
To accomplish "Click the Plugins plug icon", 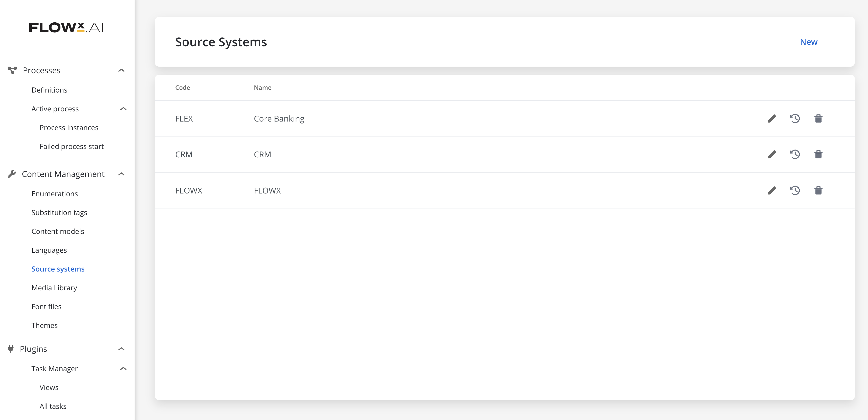I will tap(11, 349).
